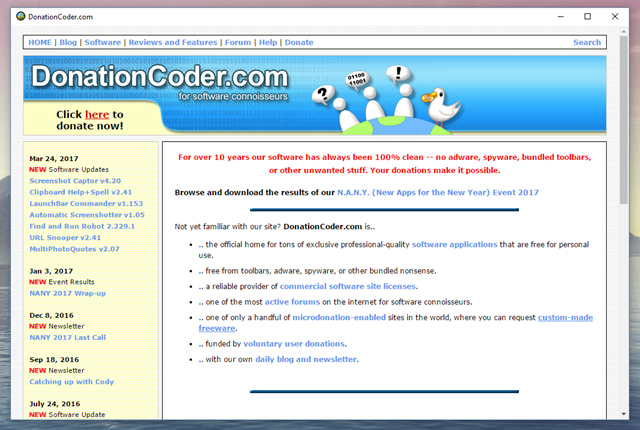Follow the custom-made freeware link
Screen dimensions: 640x430
[565, 317]
